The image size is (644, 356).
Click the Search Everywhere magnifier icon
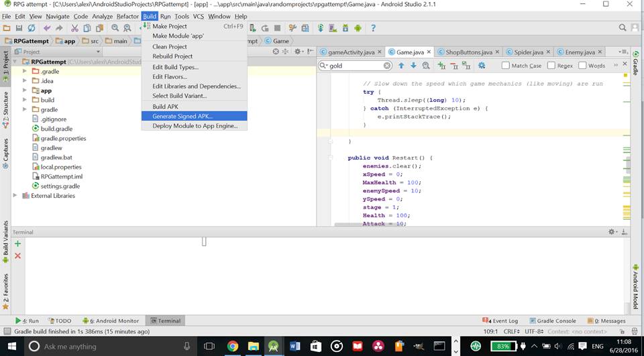click(x=623, y=28)
